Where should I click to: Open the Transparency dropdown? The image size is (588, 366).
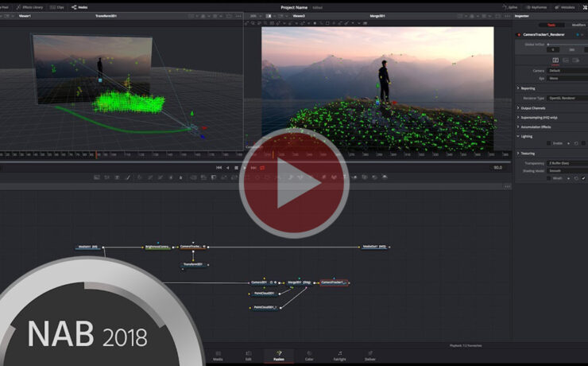pos(567,163)
